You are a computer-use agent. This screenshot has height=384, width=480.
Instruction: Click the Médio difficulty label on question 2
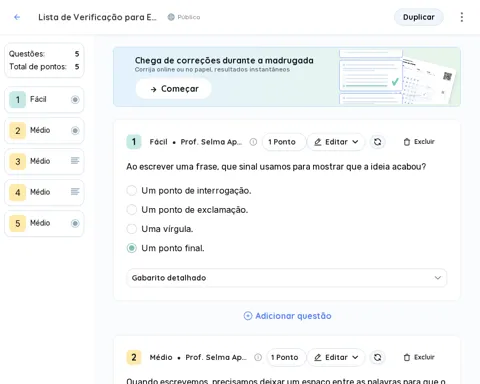click(161, 357)
